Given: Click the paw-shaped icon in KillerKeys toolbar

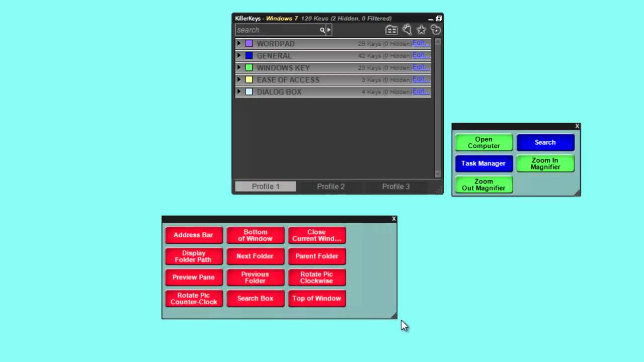Looking at the screenshot, I should click(407, 30).
